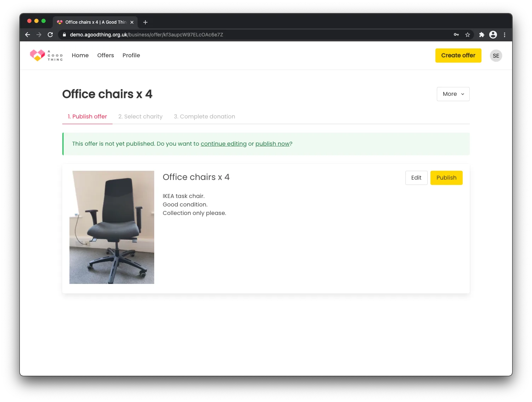Reload the page with the refresh icon
The image size is (532, 402).
click(x=50, y=35)
